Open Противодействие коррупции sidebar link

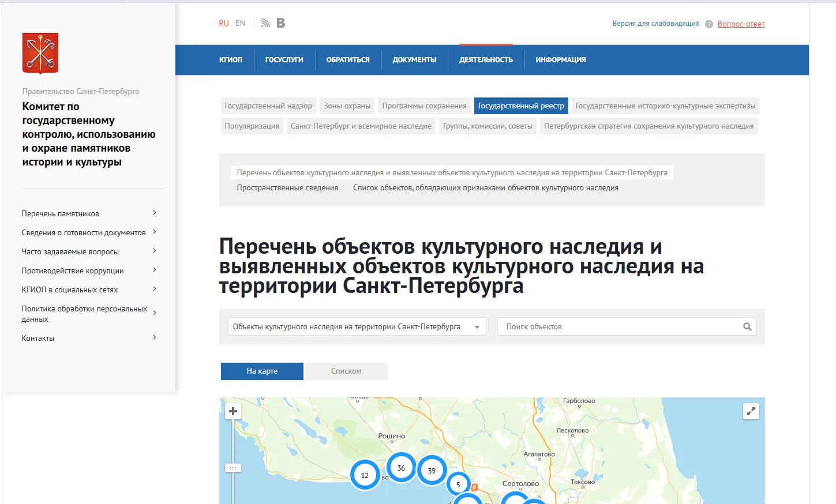point(73,270)
